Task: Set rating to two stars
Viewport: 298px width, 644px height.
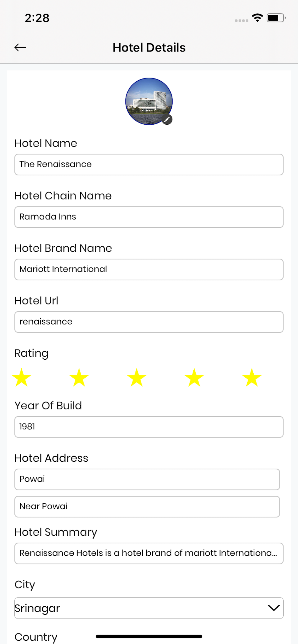Action: 79,377
